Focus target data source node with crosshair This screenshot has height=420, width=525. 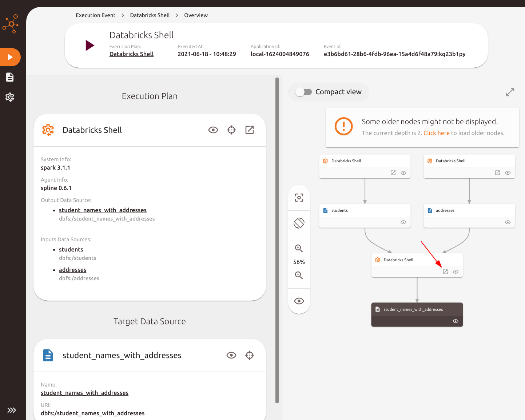250,355
